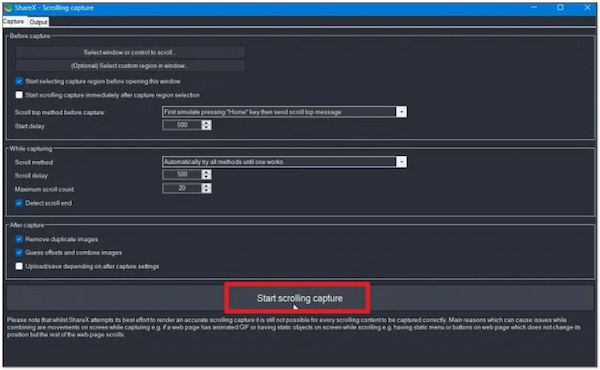This screenshot has width=600, height=370.
Task: Switch to the Capture tab
Action: click(14, 21)
